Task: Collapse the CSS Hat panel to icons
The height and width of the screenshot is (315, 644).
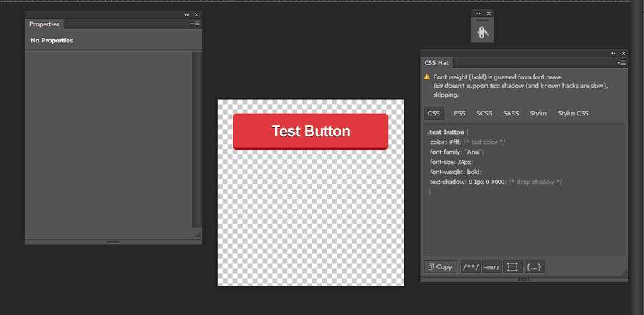Action: coord(613,54)
